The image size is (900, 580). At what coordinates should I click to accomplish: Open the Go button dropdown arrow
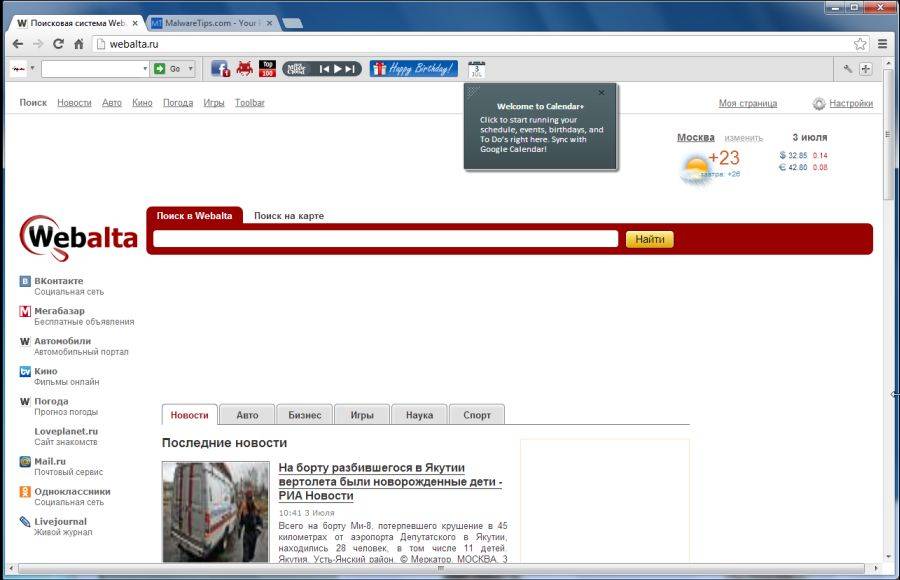pos(191,69)
